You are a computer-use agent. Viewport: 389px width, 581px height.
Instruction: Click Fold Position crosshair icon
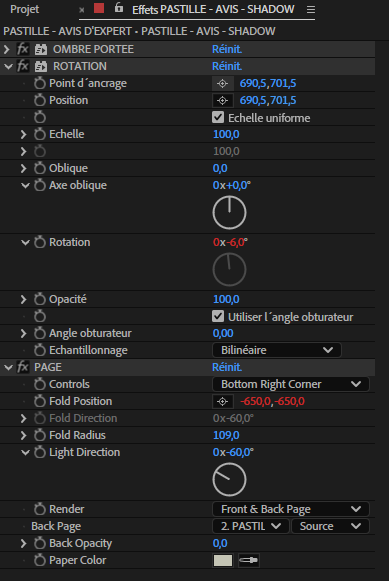[x=223, y=401]
